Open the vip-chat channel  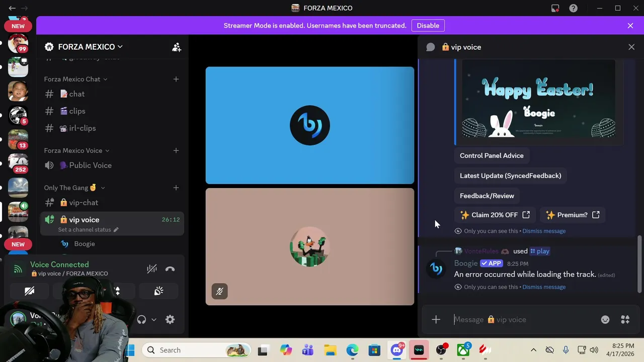pos(112,203)
